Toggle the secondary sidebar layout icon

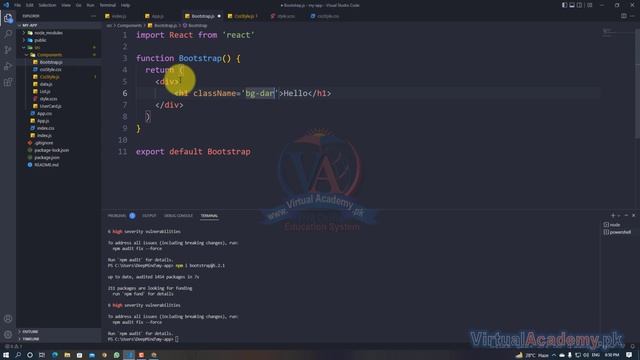(x=579, y=5)
